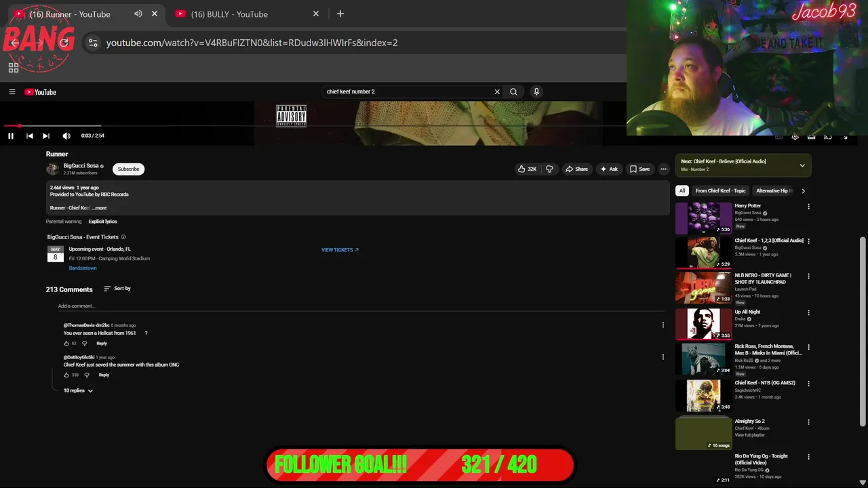Screen dimensions: 868x488
Task: Go to YouTube home via the logo
Action: tap(41, 91)
